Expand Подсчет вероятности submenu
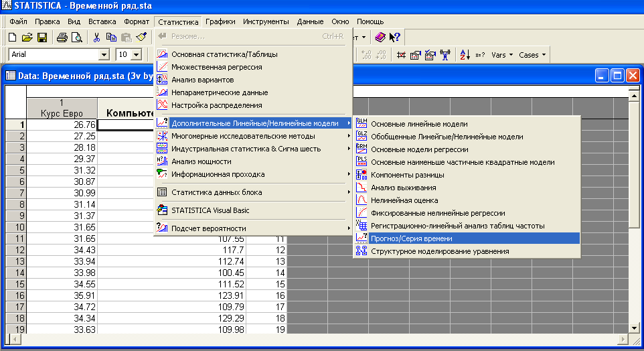Viewport: 644px width, 351px height. click(254, 228)
